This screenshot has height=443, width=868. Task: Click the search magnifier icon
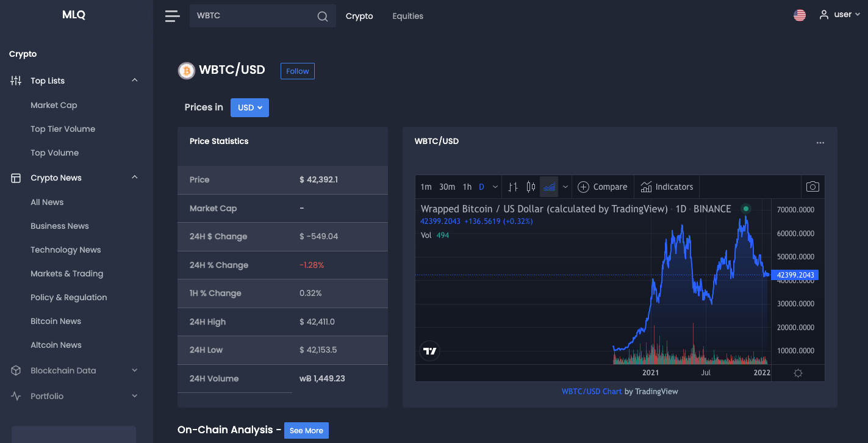click(x=323, y=16)
